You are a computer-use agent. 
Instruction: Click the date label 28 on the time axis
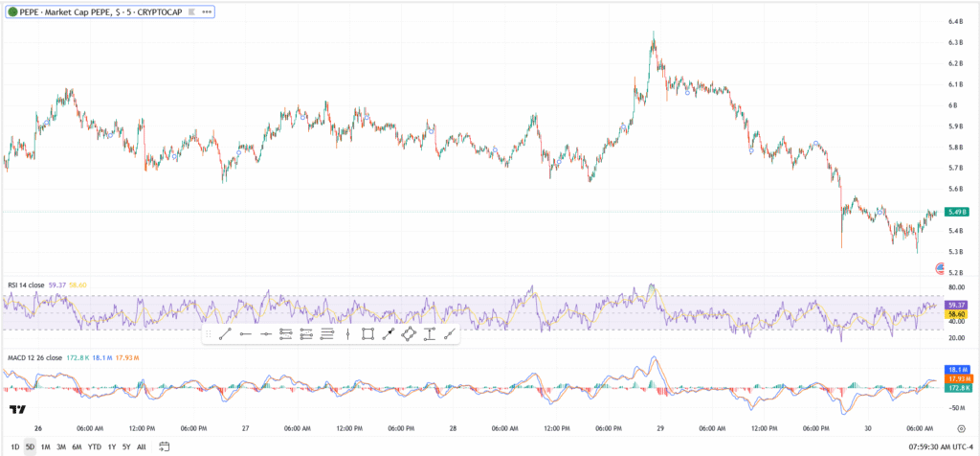click(453, 429)
